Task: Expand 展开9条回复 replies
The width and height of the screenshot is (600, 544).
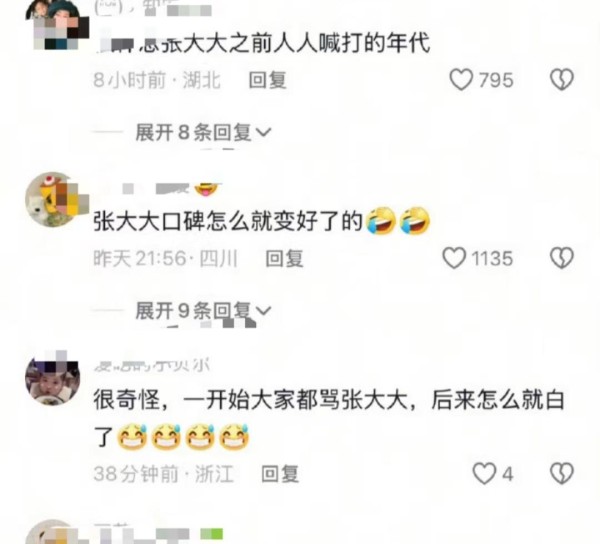Action: coord(203,310)
